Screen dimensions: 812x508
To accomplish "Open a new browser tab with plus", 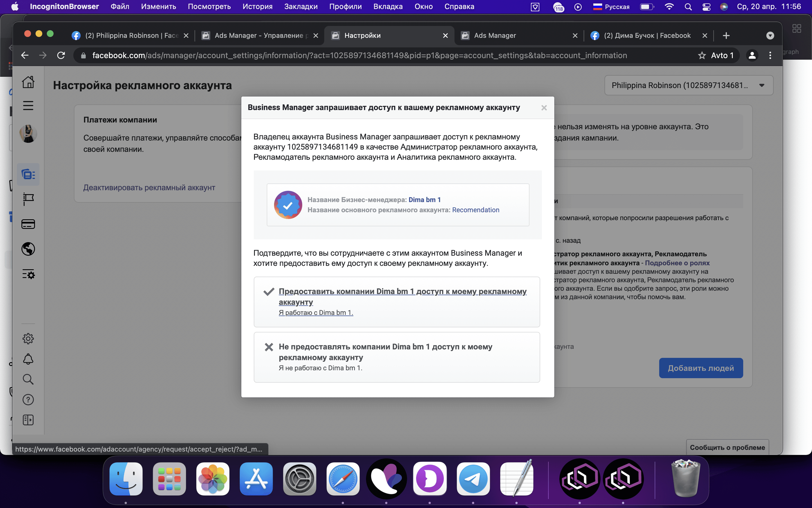I will [x=726, y=35].
